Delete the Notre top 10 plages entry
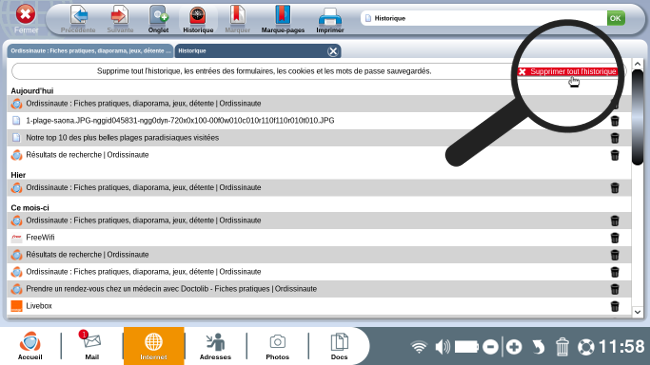The height and width of the screenshot is (365, 650). (615, 138)
